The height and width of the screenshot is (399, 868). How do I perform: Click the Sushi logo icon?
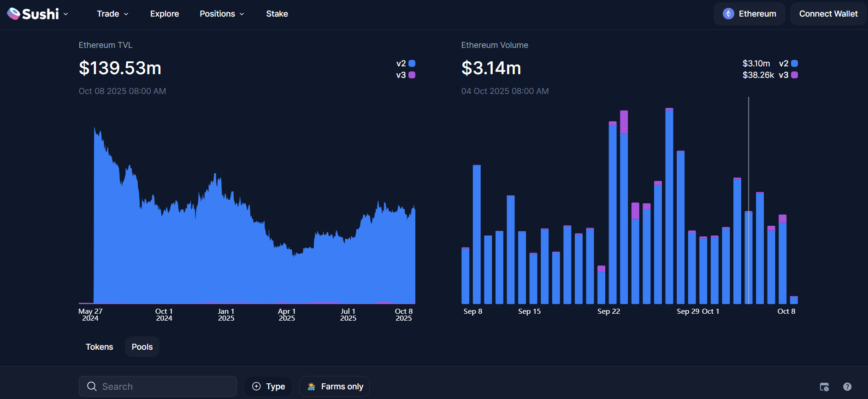click(x=14, y=14)
